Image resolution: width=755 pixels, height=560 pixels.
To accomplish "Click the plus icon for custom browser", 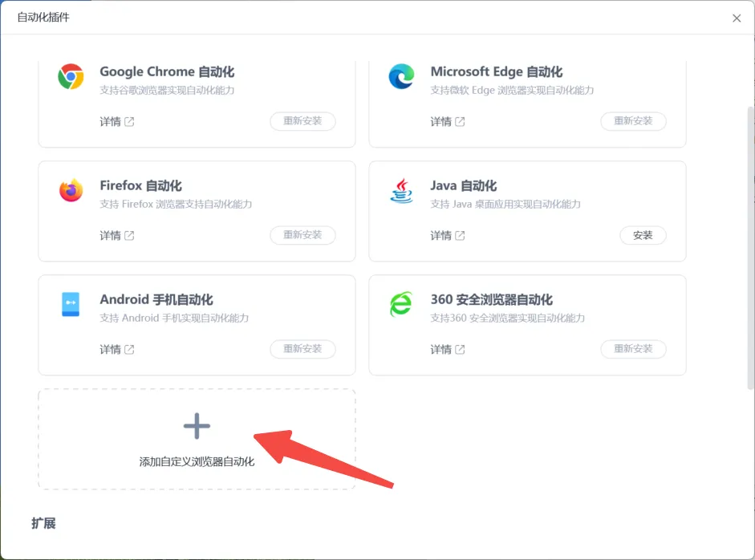I will (197, 426).
